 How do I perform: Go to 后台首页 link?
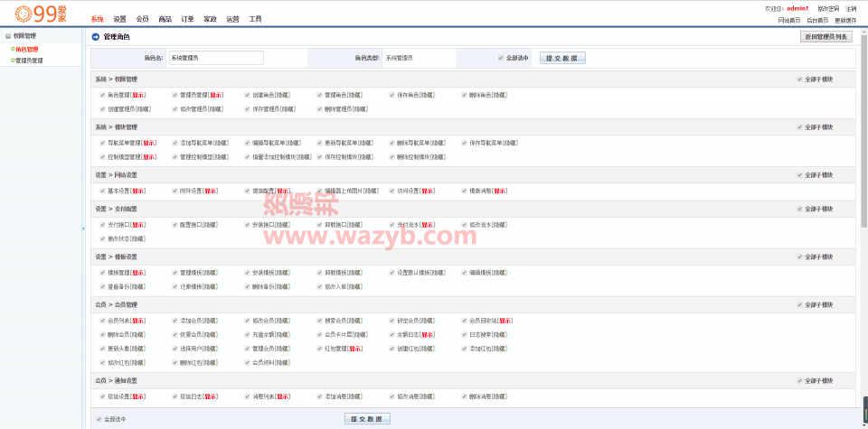click(x=817, y=21)
